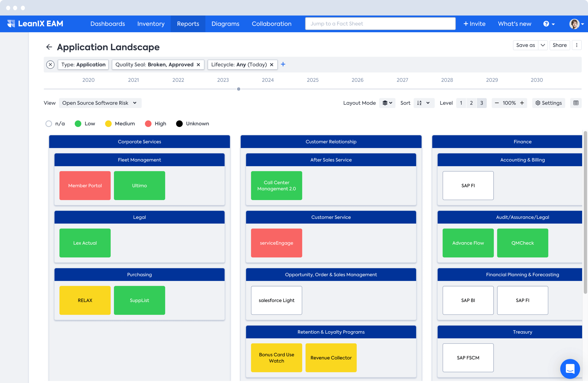Select Level 1

point(461,103)
